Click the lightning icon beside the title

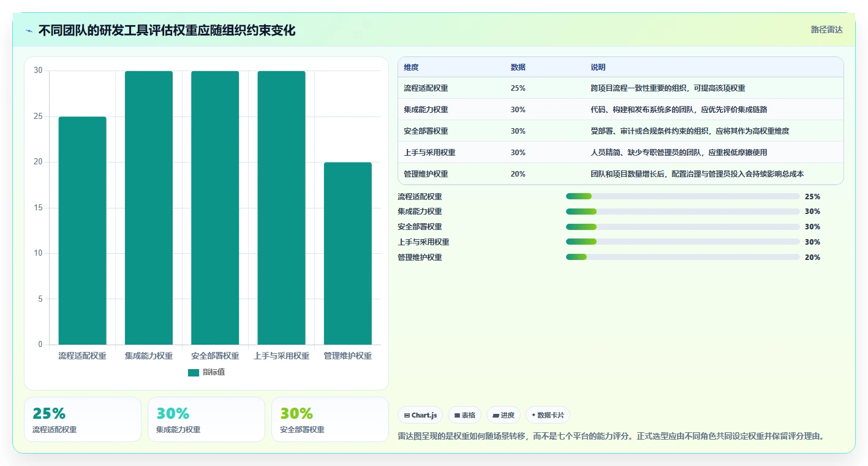[x=29, y=31]
